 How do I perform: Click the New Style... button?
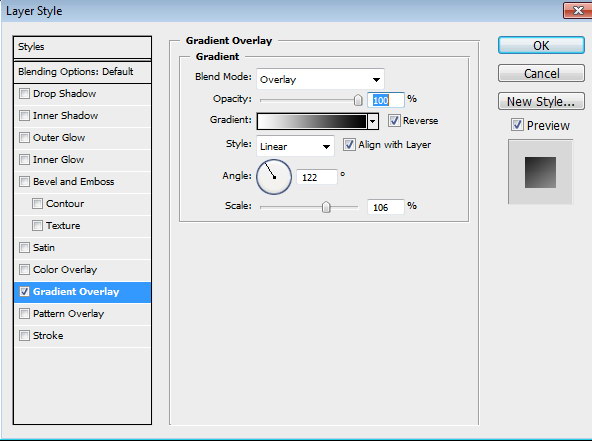click(541, 101)
